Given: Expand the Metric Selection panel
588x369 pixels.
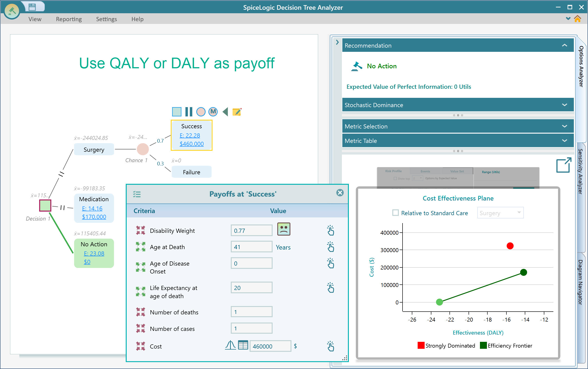Looking at the screenshot, I should pyautogui.click(x=565, y=126).
